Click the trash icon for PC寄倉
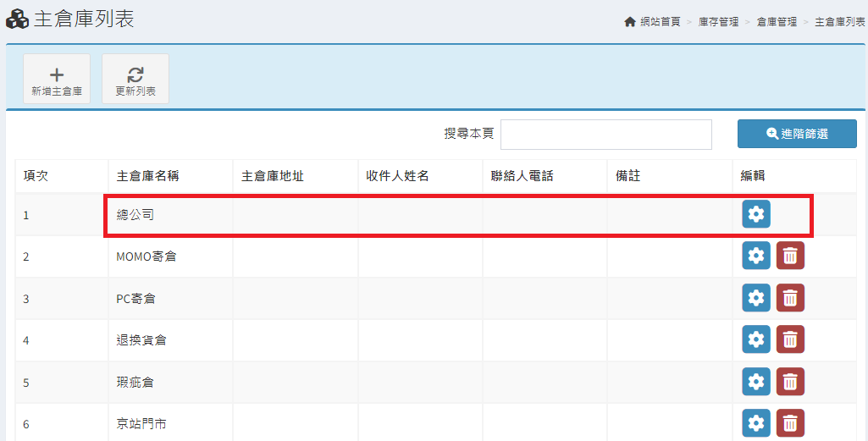 coord(790,298)
